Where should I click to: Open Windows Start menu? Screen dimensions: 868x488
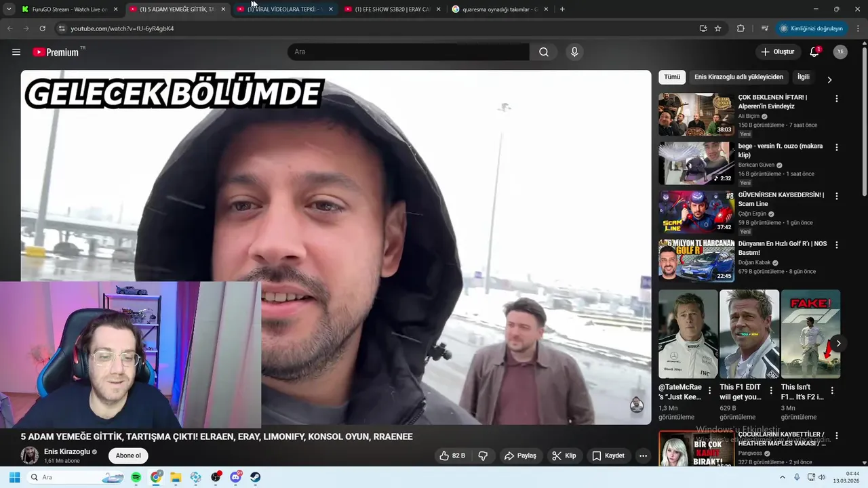point(14,477)
